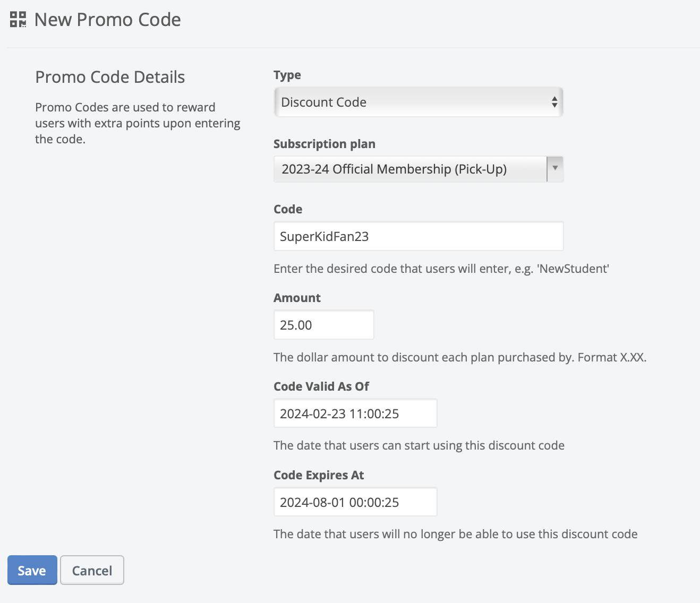This screenshot has height=603, width=700.
Task: Click the "Code Valid As Of" label
Action: [x=321, y=386]
